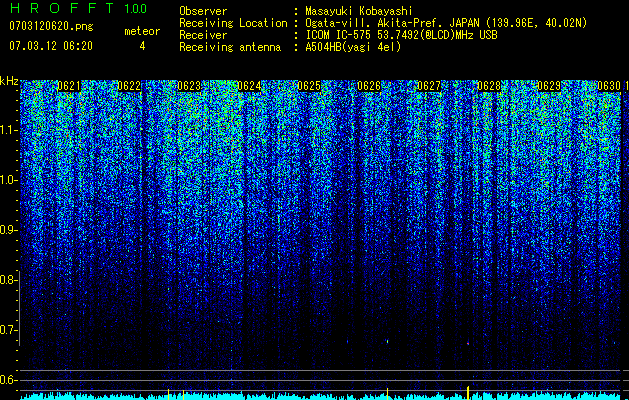
Task: Click the 0.8 kHz axis tick label
Action: (8, 280)
